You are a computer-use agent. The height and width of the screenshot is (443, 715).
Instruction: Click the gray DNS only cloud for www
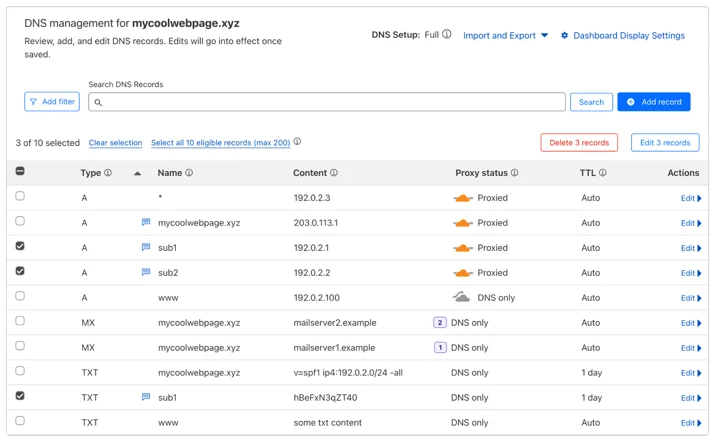pyautogui.click(x=461, y=297)
